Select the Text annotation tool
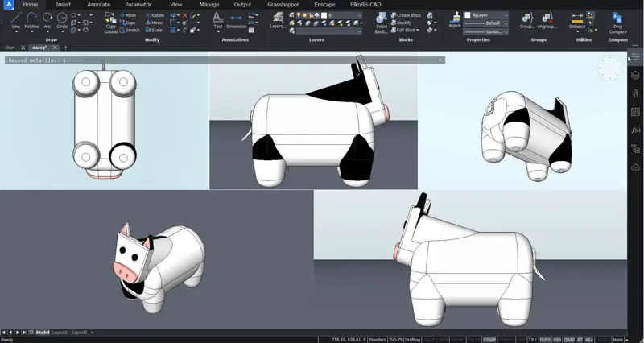This screenshot has width=644, height=343. point(217,21)
